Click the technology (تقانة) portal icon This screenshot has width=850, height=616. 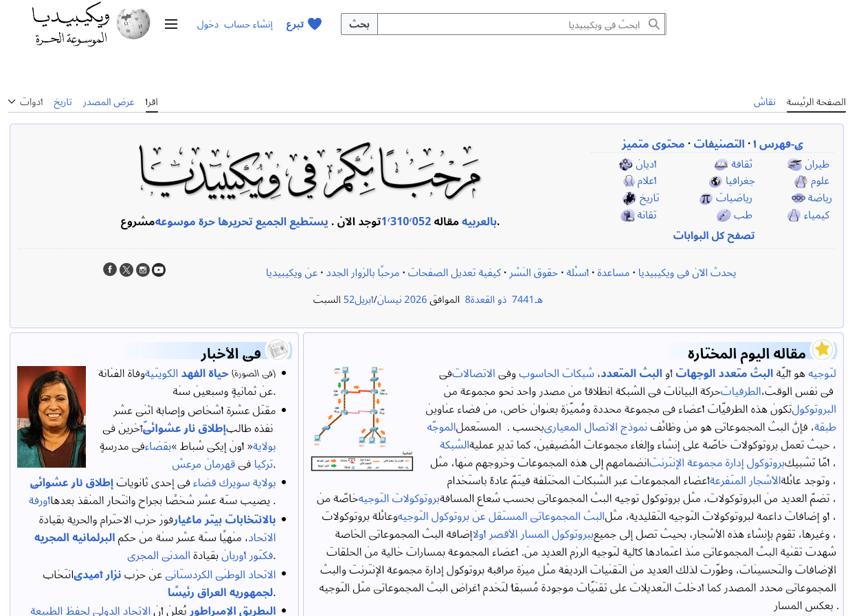tap(627, 215)
